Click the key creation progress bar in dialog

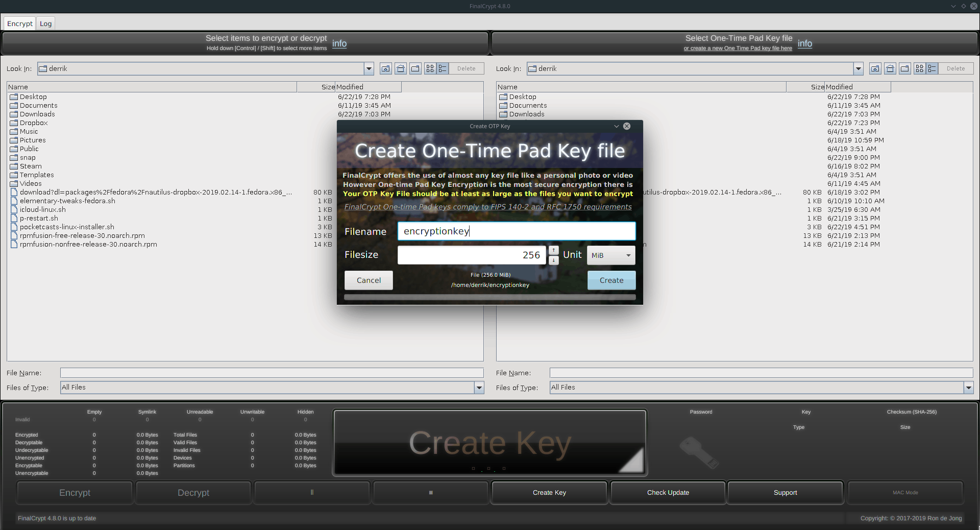(x=490, y=297)
